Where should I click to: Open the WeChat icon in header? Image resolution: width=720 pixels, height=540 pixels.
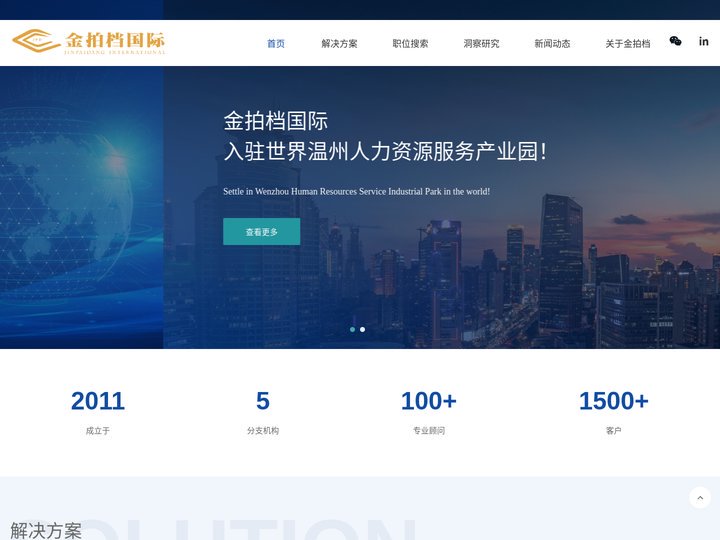pos(675,41)
